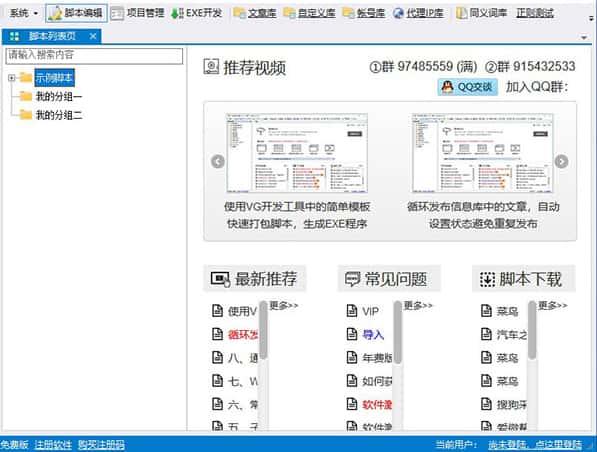Open the 同义词库 library
Viewport: 597px width, 452px height.
[482, 13]
